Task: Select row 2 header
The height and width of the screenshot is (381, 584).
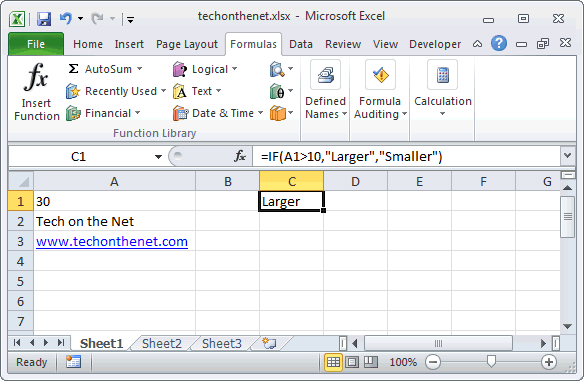Action: coord(21,222)
